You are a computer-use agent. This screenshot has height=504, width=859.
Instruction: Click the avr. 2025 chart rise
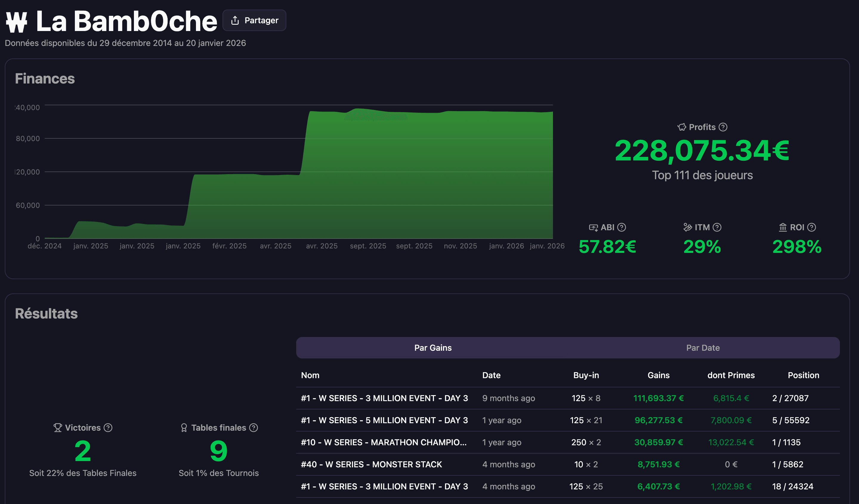coord(305,143)
